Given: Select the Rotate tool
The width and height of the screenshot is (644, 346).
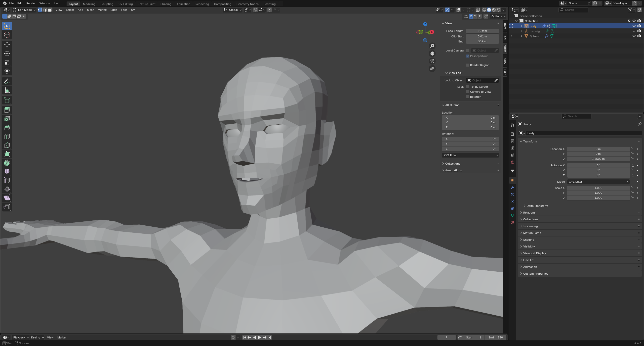Looking at the screenshot, I should [x=7, y=54].
